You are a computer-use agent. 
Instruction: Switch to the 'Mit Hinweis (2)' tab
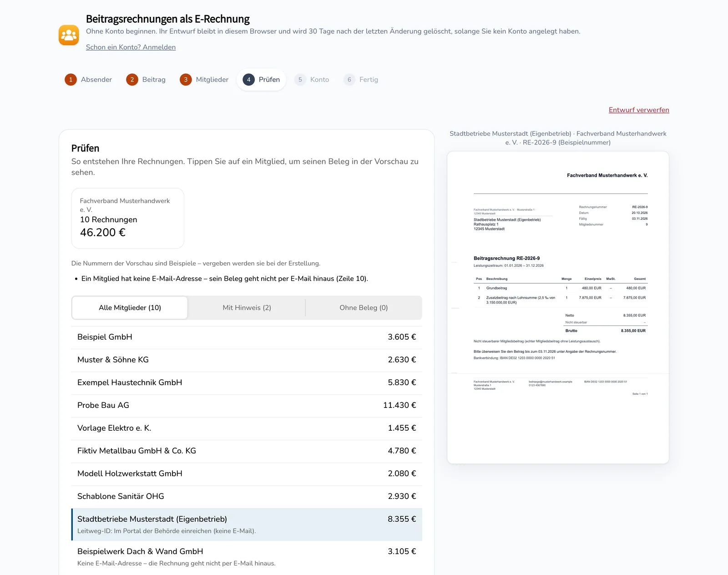click(247, 308)
